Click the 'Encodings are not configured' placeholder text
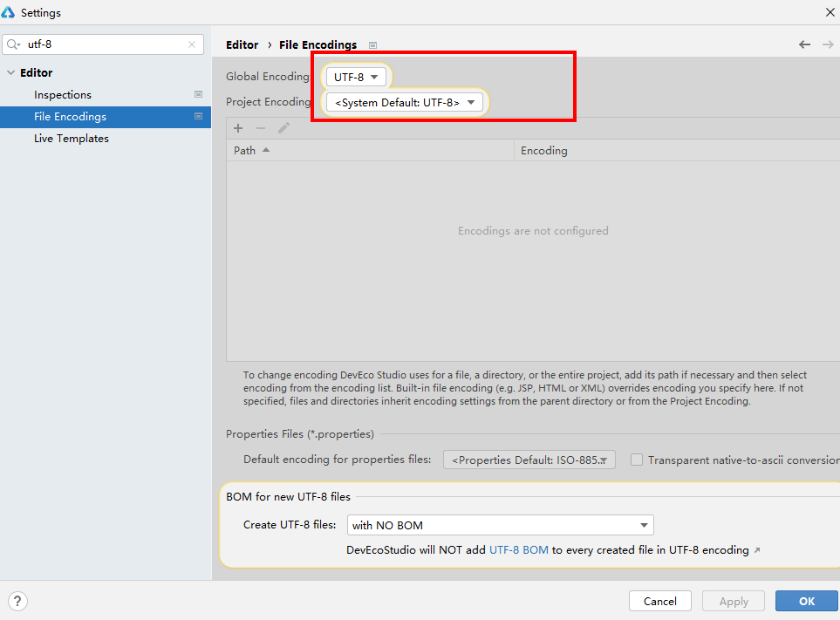 point(533,231)
